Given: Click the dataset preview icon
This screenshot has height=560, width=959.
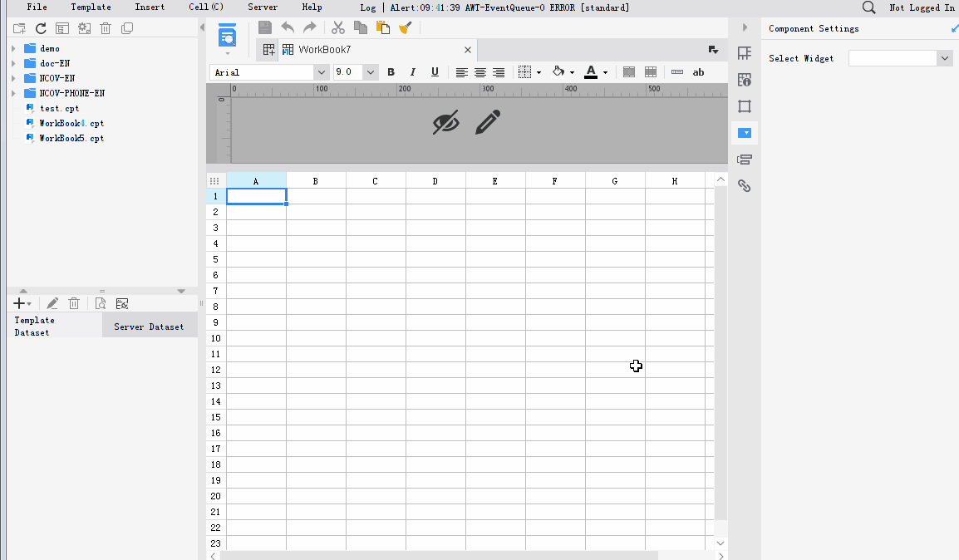Looking at the screenshot, I should [101, 303].
